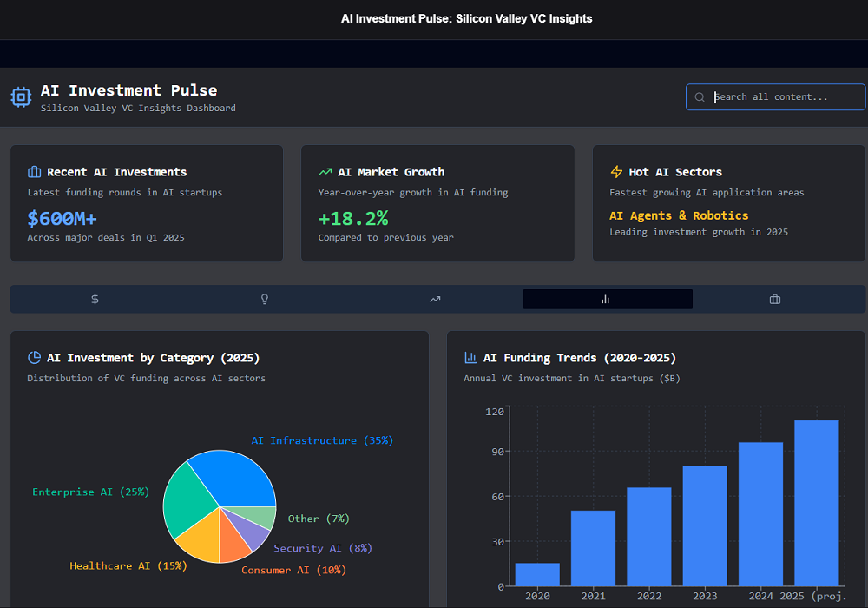
Task: Click the trend arrow icon beside AI Market Growth
Action: pyautogui.click(x=325, y=172)
